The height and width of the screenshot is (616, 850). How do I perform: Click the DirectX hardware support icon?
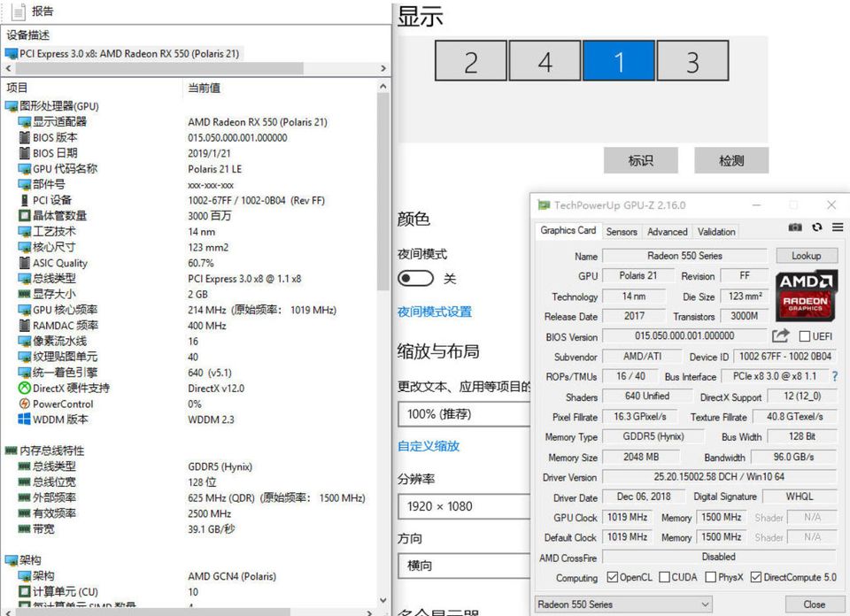[25, 388]
